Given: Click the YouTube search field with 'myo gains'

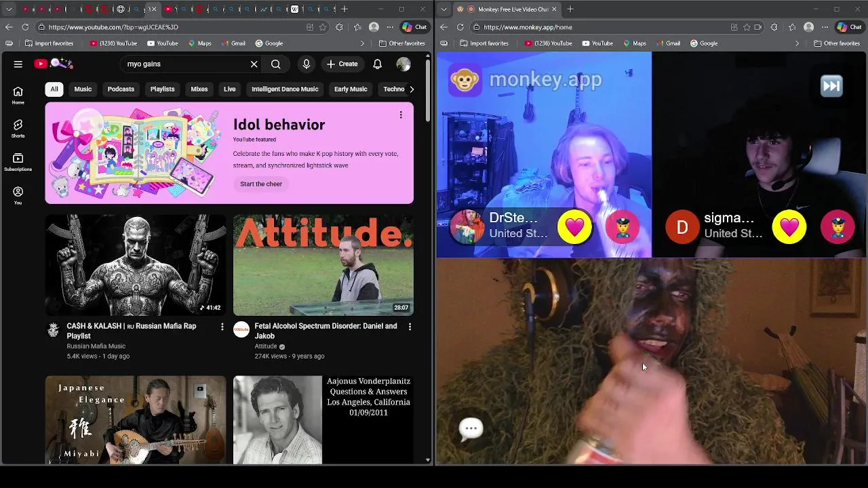Looking at the screenshot, I should click(x=184, y=64).
